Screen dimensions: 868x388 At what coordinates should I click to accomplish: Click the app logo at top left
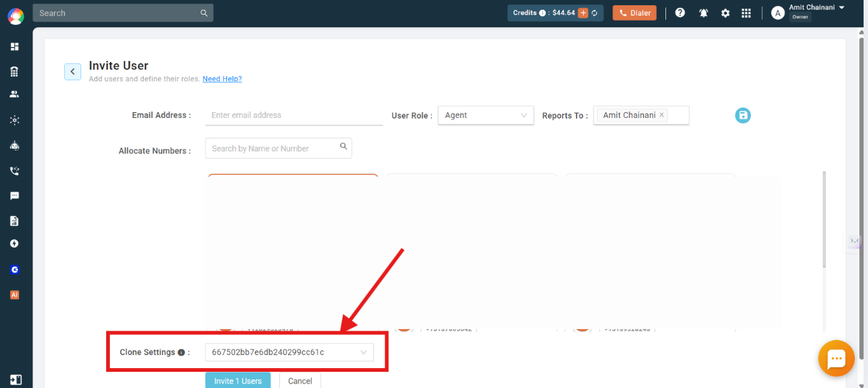[x=15, y=17]
